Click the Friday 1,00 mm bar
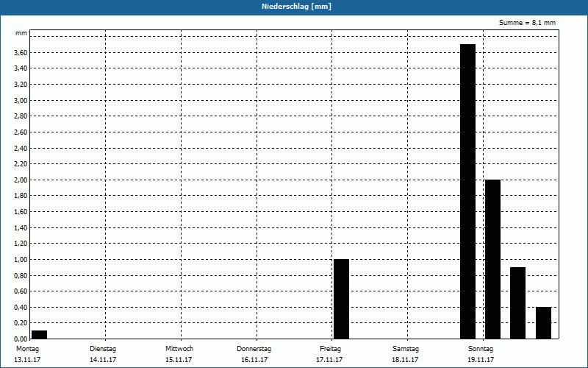 click(x=341, y=299)
